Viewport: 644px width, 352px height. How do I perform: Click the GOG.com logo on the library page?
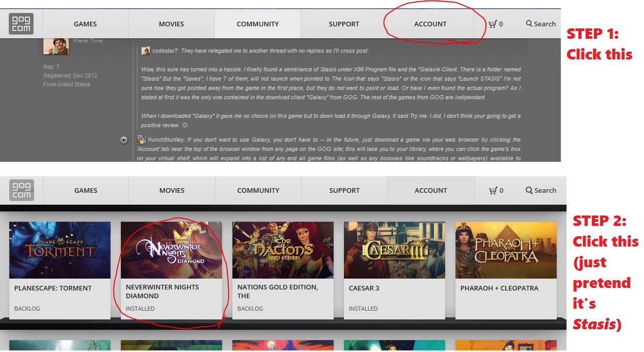tap(22, 190)
